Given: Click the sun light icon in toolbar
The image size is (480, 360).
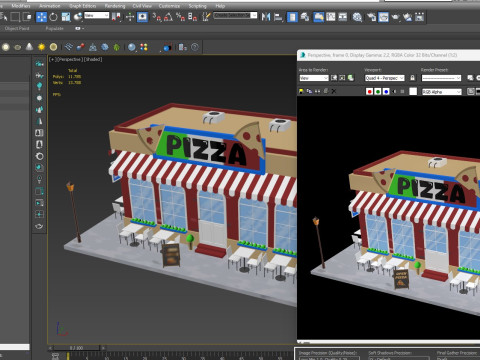Looking at the screenshot, I should coord(41,47).
